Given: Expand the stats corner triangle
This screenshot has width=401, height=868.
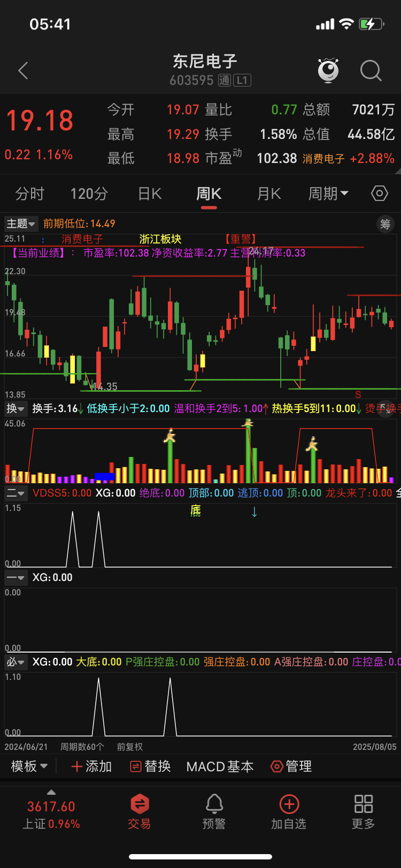Looking at the screenshot, I should [x=397, y=170].
